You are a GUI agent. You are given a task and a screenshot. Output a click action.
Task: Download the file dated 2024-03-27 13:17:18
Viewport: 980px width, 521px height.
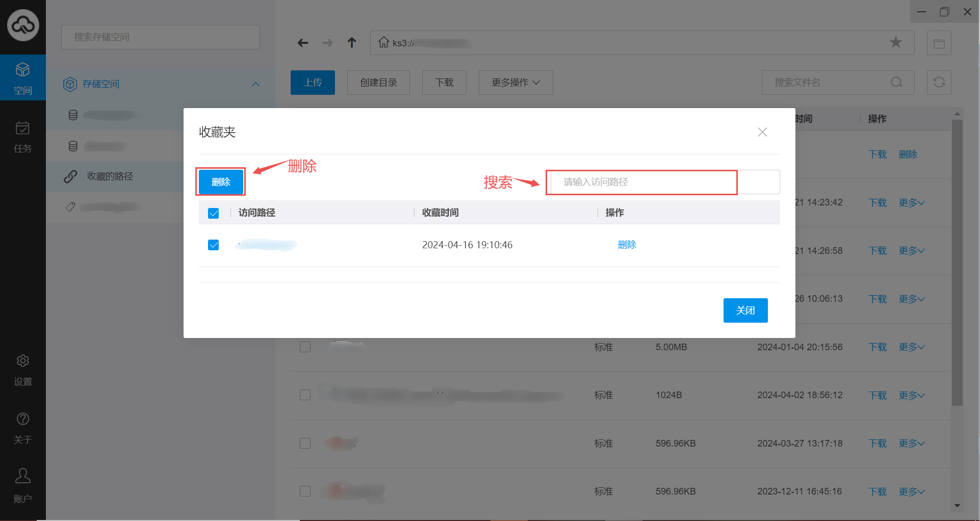click(878, 444)
